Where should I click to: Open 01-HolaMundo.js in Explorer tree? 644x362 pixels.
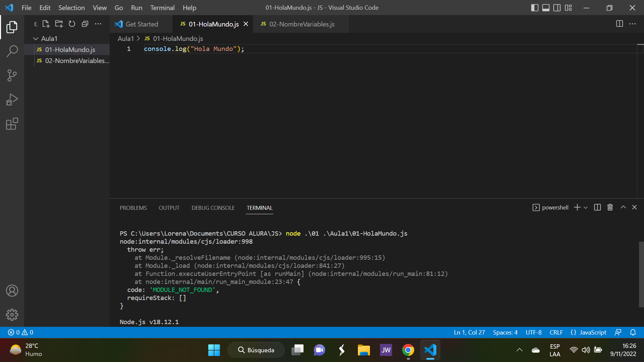point(67,50)
